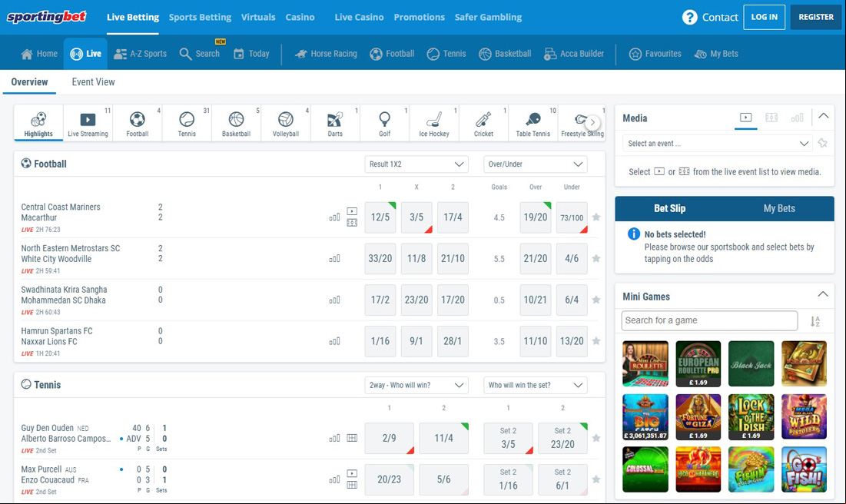Viewport: 846px width, 504px height.
Task: Open statistics for Swadhinata Krira Sangha match
Action: pyautogui.click(x=334, y=300)
